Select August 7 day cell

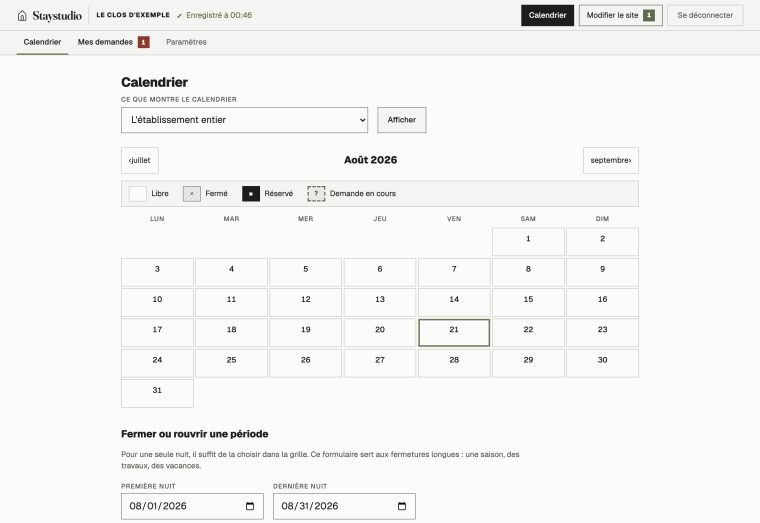click(454, 272)
